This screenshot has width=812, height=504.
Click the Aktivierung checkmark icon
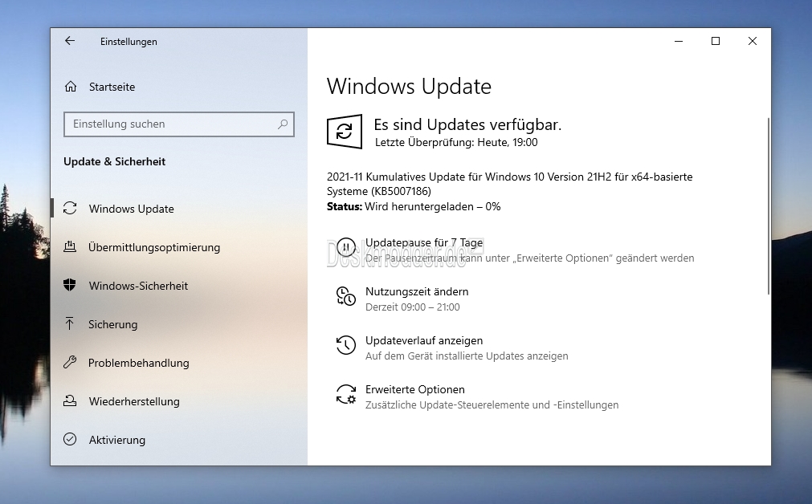click(70, 439)
